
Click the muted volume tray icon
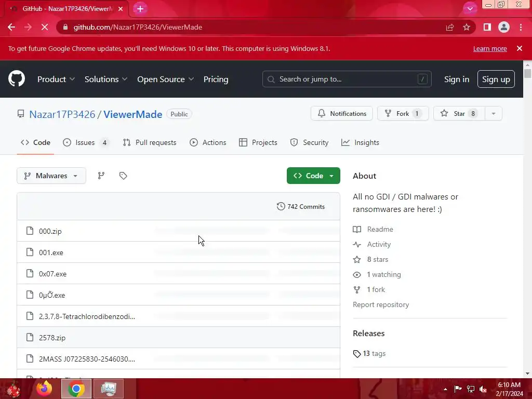[483, 389]
